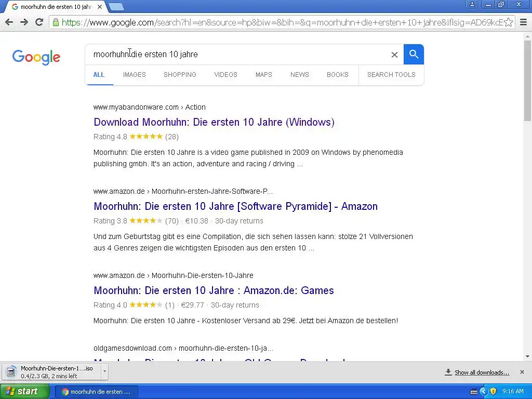Click the keyboard icon in system tray

click(x=474, y=392)
